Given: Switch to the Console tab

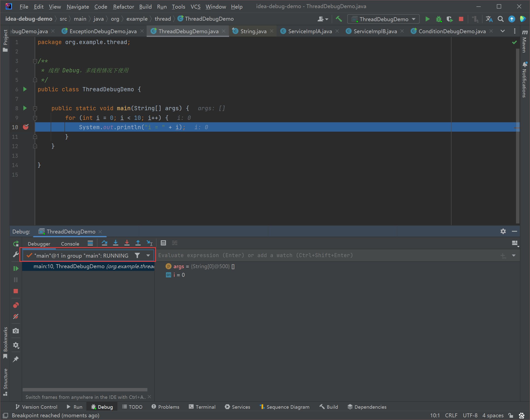Looking at the screenshot, I should tap(70, 244).
